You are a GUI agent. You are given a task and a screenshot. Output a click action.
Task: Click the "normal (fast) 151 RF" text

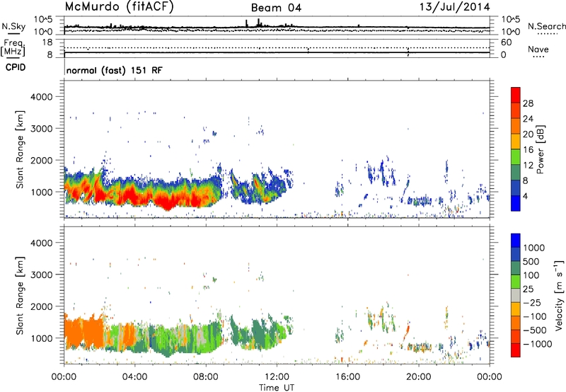pos(115,70)
